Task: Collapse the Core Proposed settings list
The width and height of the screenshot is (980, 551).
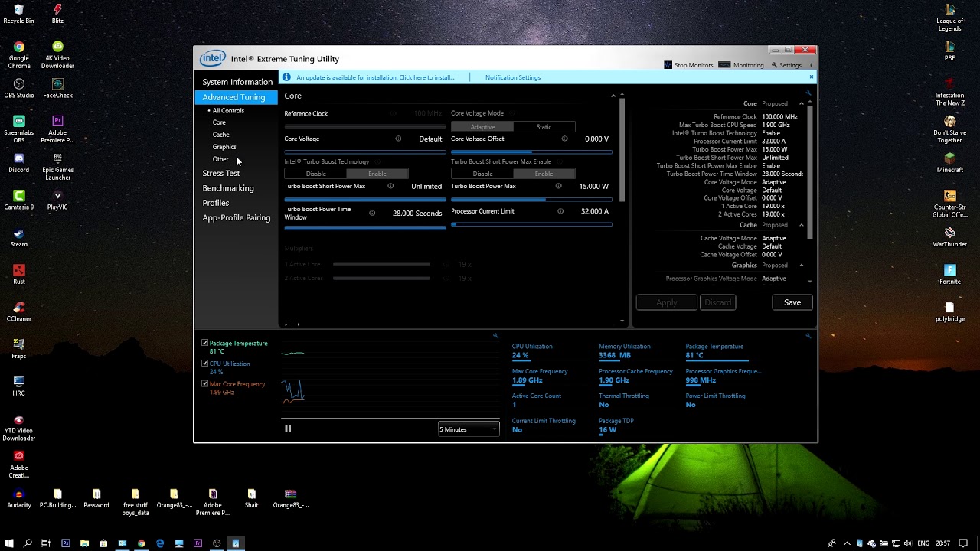Action: (802, 103)
